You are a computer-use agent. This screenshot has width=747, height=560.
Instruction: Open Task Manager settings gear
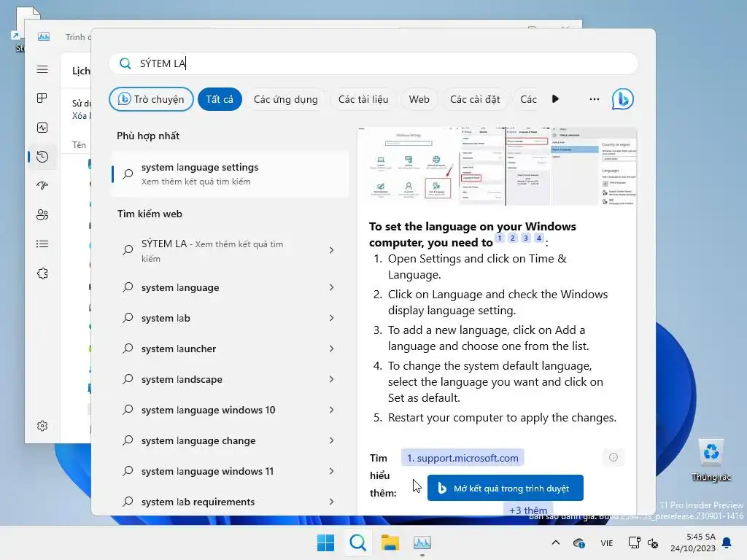(x=42, y=426)
